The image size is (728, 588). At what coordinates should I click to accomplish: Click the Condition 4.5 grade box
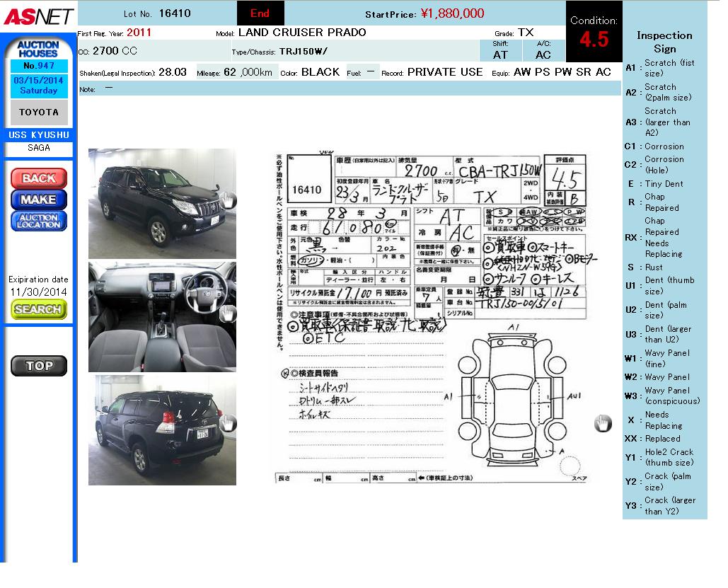(x=594, y=32)
